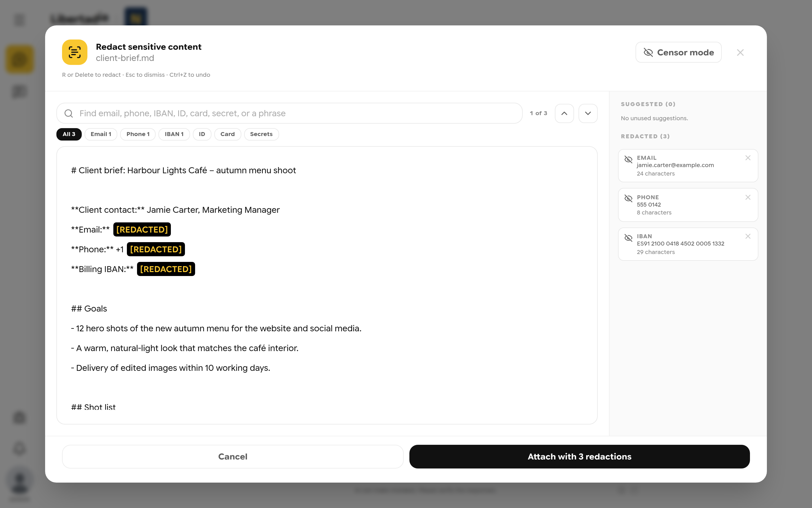Click Attach with 3 redactions
Viewport: 812px width, 508px height.
click(579, 457)
